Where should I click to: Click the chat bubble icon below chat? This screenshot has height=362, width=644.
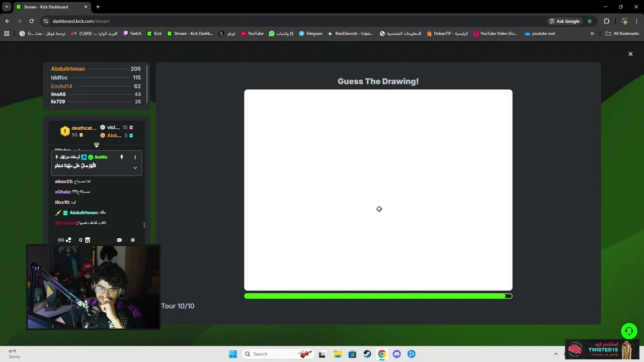119,240
